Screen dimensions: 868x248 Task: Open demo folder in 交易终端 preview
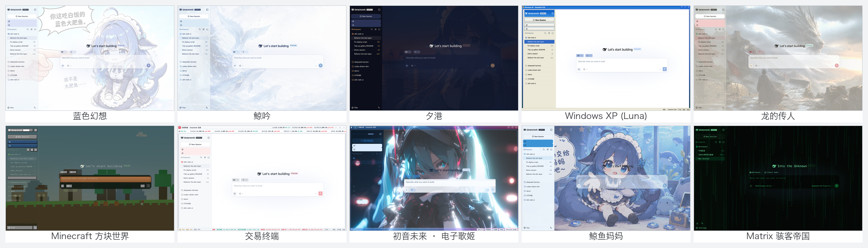(x=195, y=199)
